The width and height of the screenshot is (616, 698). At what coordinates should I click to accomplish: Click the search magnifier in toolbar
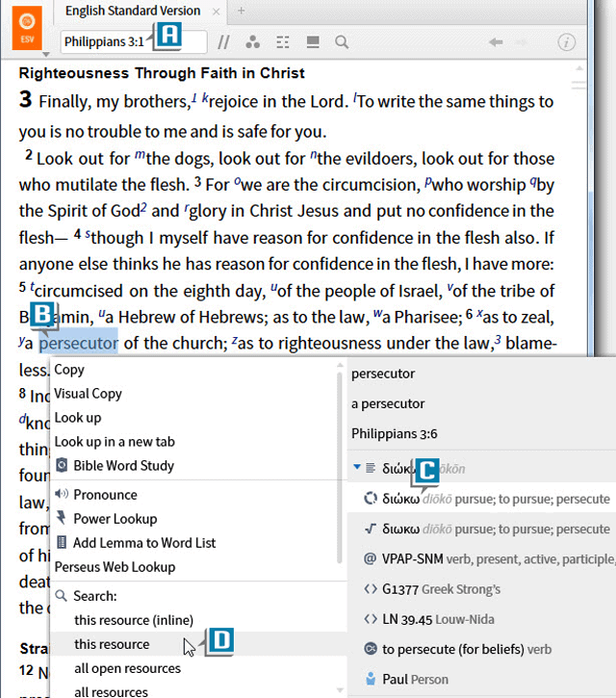(x=341, y=42)
